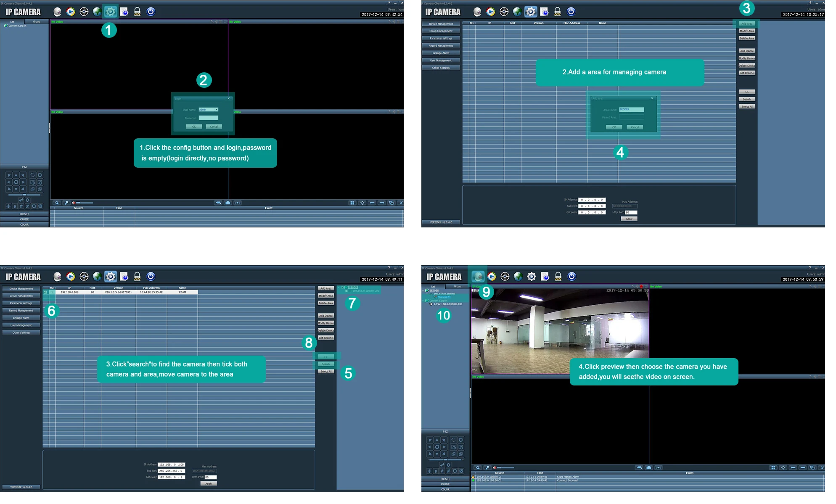Screen dimensions: 836x504
Task: Click the highlighted Search button
Action: click(326, 364)
